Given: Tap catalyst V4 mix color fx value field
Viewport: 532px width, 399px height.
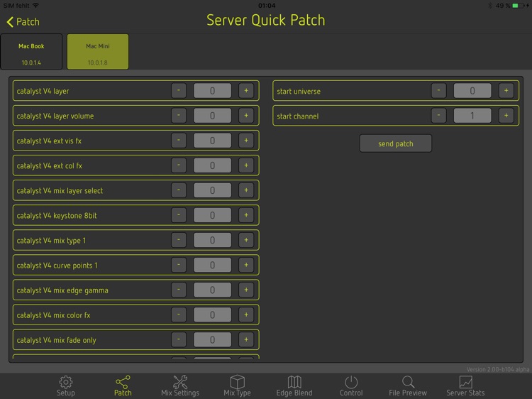Looking at the screenshot, I should pos(212,315).
